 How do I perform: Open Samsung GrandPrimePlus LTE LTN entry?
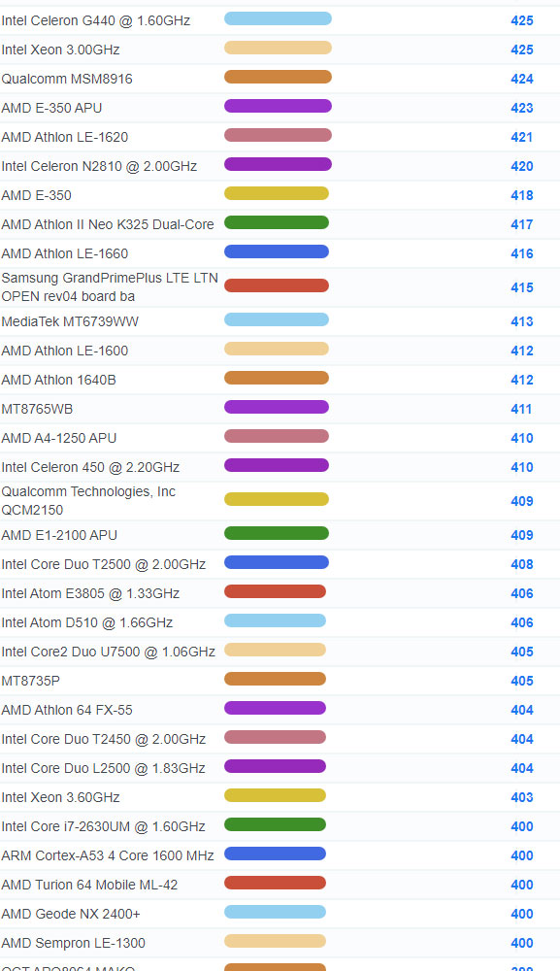click(110, 287)
